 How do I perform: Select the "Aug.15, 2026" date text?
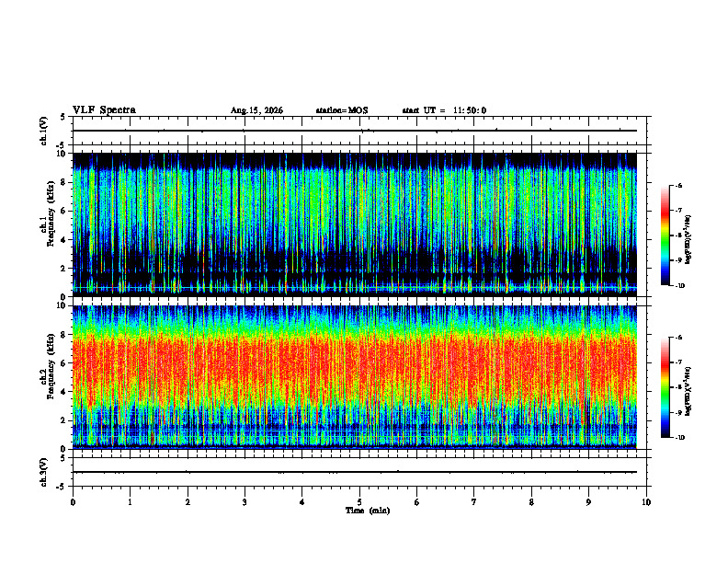pyautogui.click(x=256, y=110)
